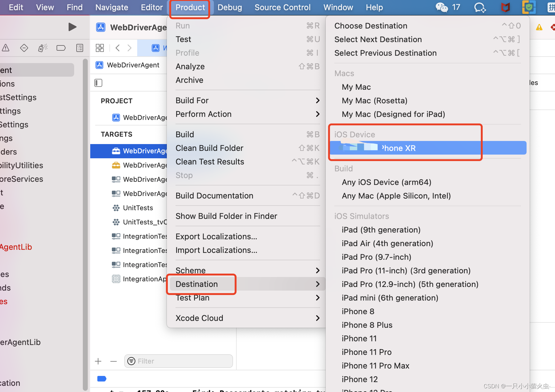
Task: Select My Mac (Rosetta) destination
Action: [x=428, y=100]
